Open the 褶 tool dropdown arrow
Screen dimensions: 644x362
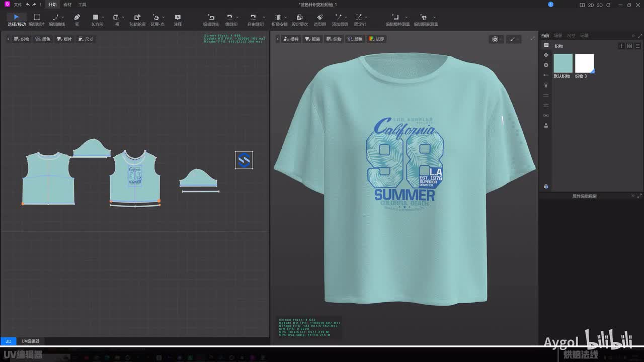[123, 18]
